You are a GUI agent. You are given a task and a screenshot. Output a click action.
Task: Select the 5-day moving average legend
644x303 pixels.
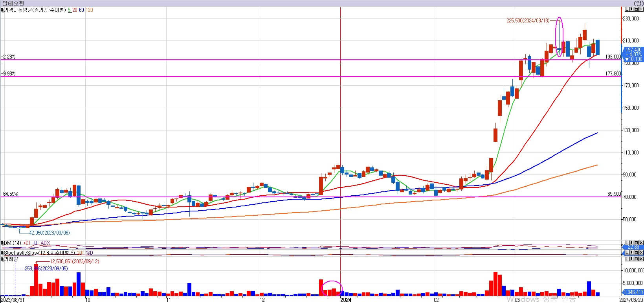(69, 10)
